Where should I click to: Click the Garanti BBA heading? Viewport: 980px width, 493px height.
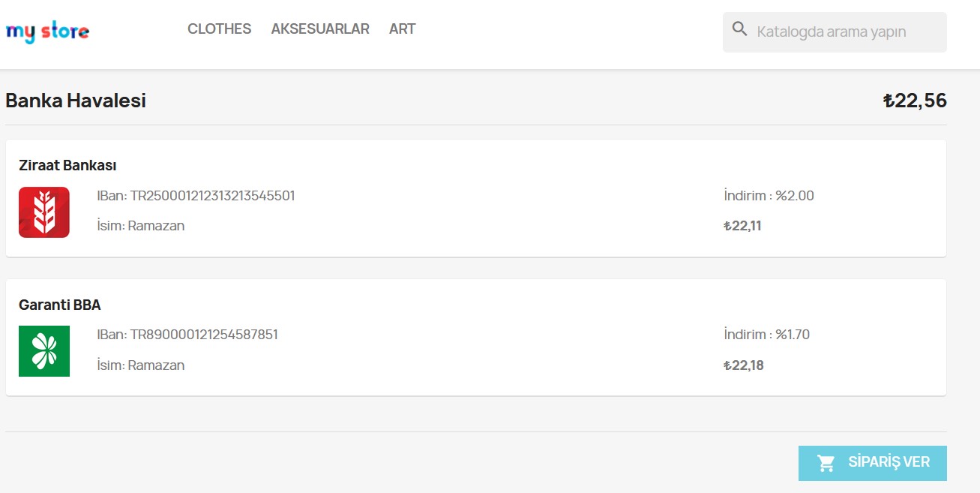(x=60, y=305)
